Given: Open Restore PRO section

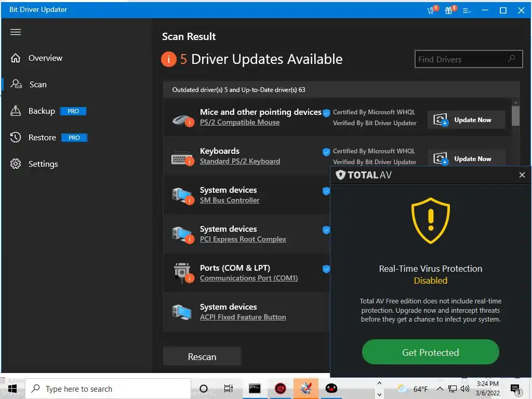Looking at the screenshot, I should click(x=43, y=137).
